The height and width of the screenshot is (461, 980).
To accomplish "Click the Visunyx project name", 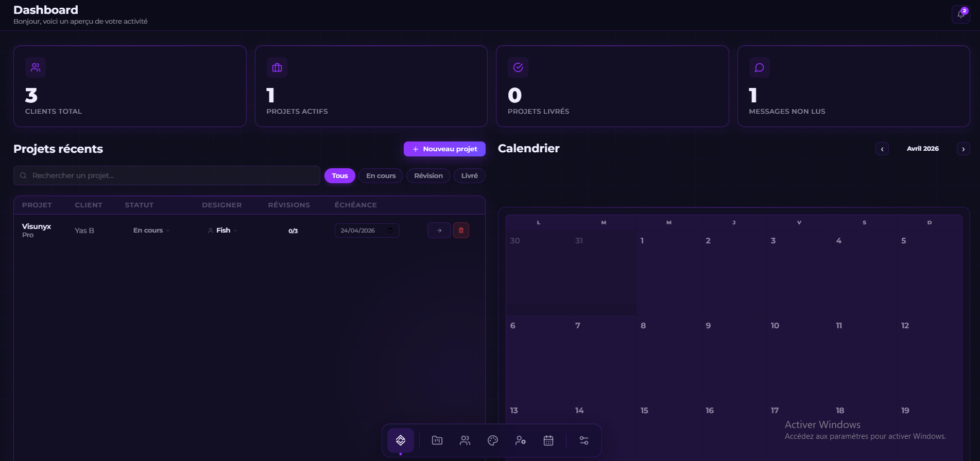I will [37, 226].
